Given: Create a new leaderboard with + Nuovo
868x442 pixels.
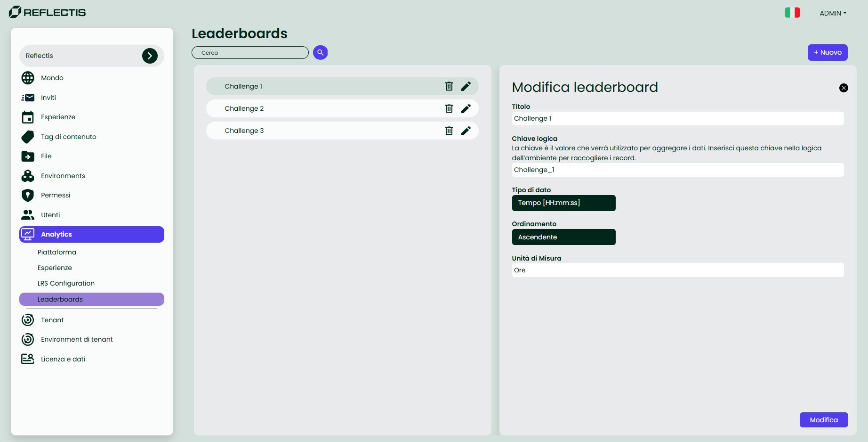Looking at the screenshot, I should point(828,52).
